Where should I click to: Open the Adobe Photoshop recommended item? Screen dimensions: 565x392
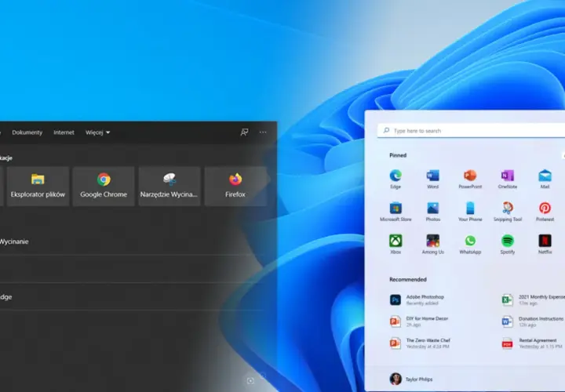417,299
